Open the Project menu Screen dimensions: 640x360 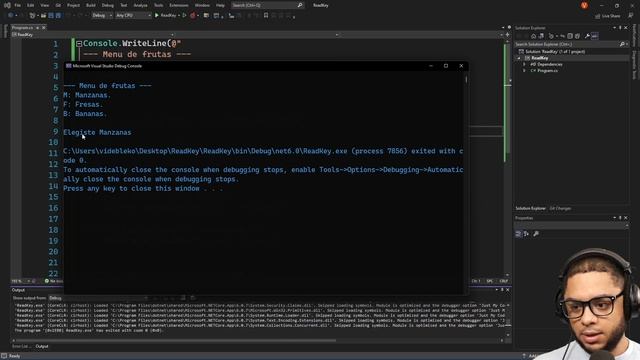(73, 5)
